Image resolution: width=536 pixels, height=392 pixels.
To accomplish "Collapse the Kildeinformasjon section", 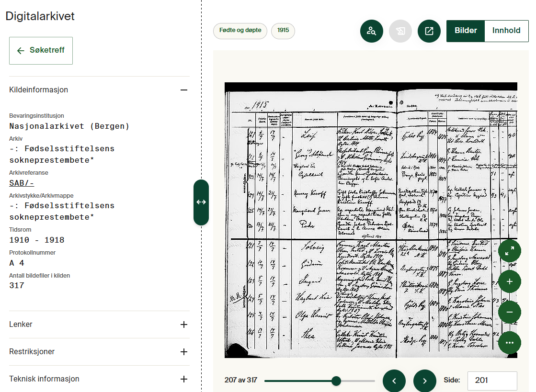I will coord(183,90).
